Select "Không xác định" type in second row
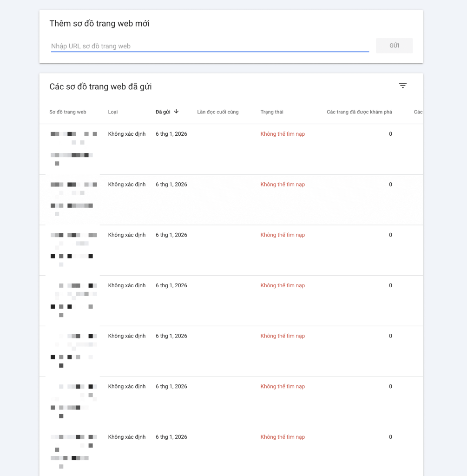467x476 pixels. 127,185
